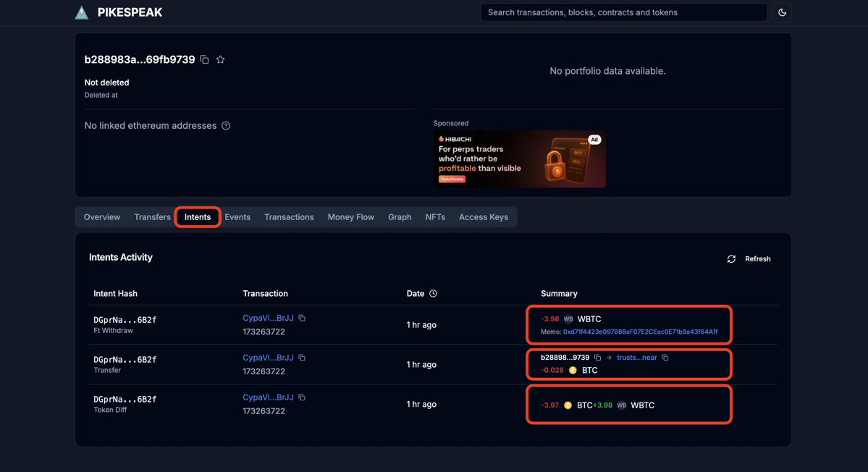Open the Overview tab

click(102, 217)
